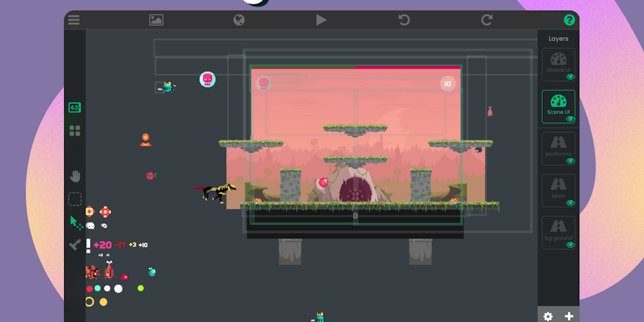This screenshot has width=644, height=322.
Task: Select the white exclamation mark sprite
Action: pos(88,246)
